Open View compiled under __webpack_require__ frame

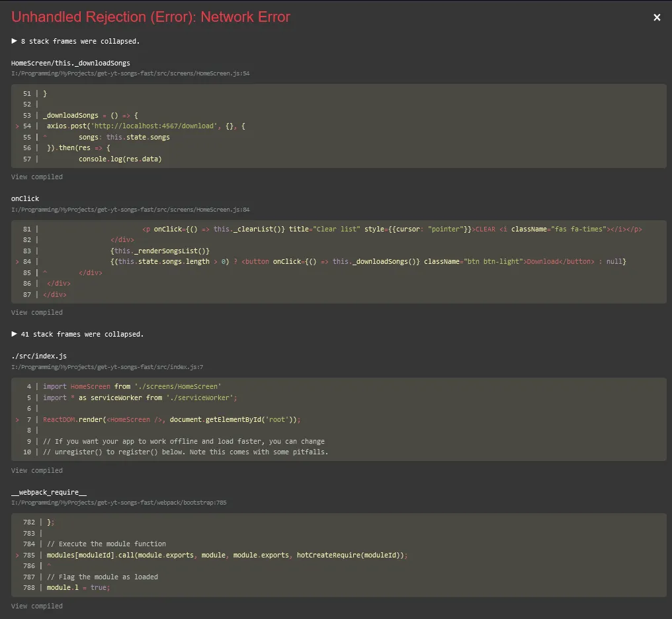37,606
